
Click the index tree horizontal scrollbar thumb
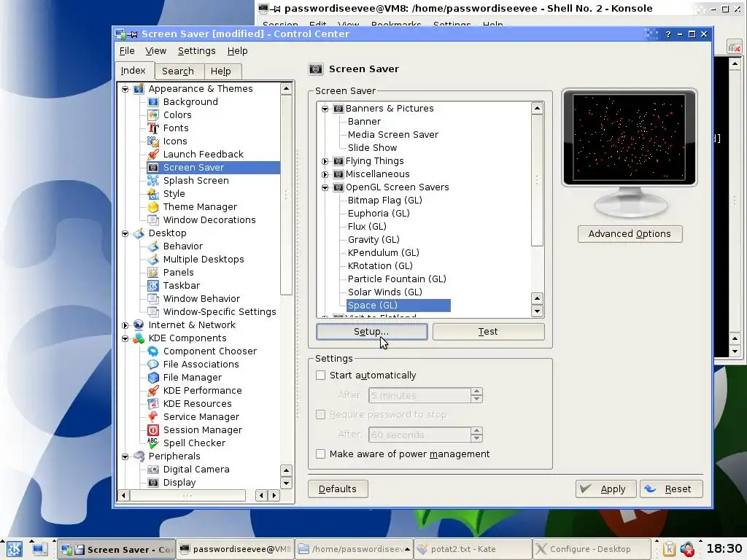coord(187,495)
